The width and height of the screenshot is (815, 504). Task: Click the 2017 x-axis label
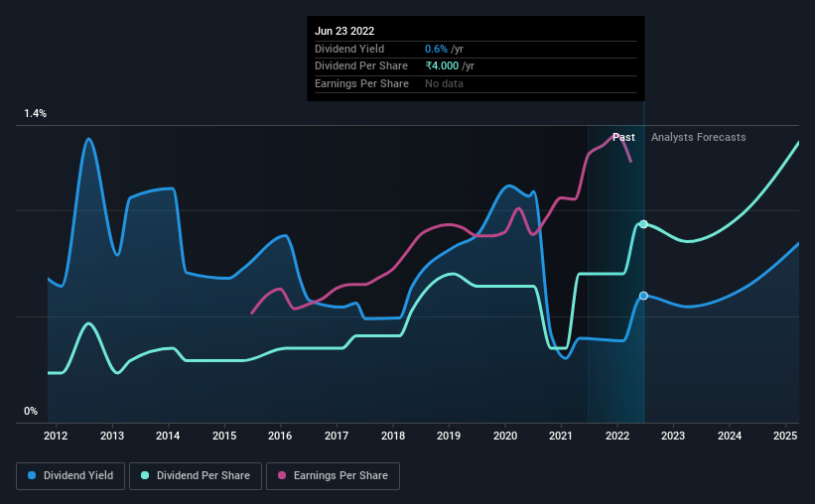(x=337, y=436)
